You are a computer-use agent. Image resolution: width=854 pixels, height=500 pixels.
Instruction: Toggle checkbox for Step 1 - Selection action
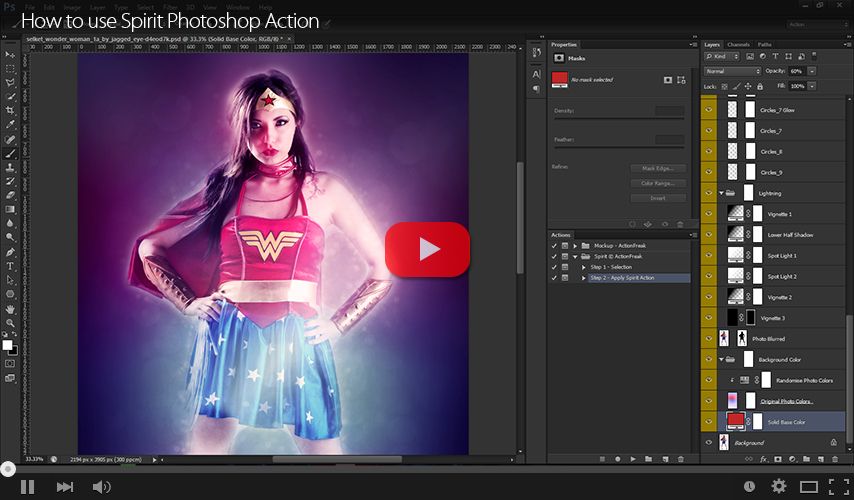pyautogui.click(x=555, y=267)
